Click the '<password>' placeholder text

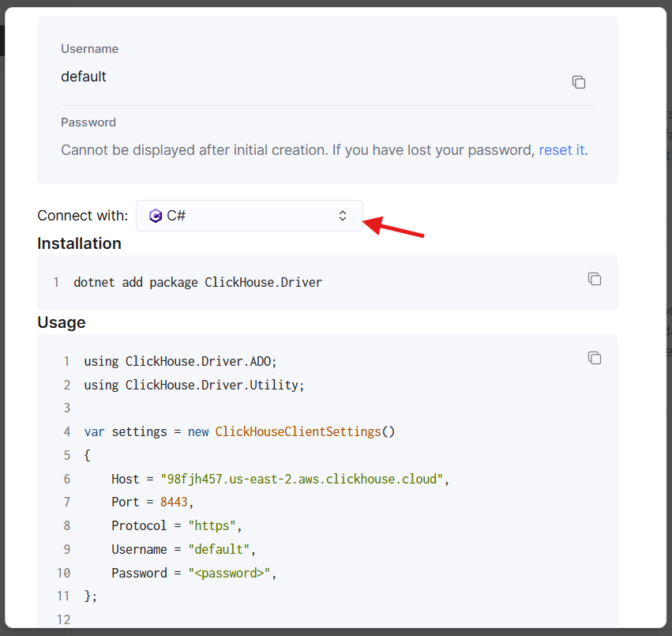[230, 573]
